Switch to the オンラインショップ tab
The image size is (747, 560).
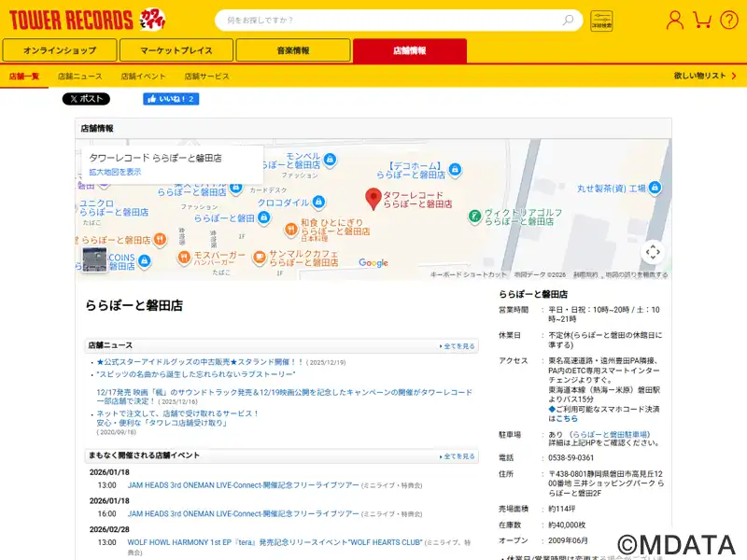(x=60, y=50)
